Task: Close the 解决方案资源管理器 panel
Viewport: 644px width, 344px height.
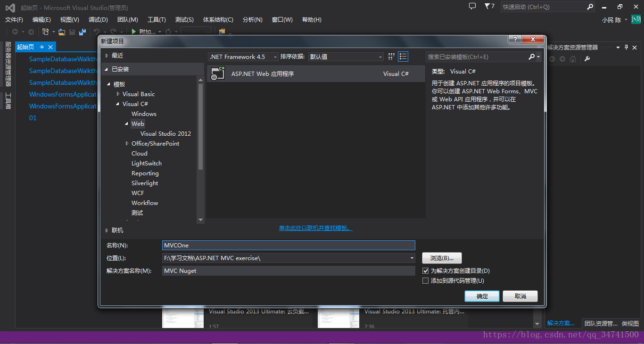Action: (x=635, y=47)
